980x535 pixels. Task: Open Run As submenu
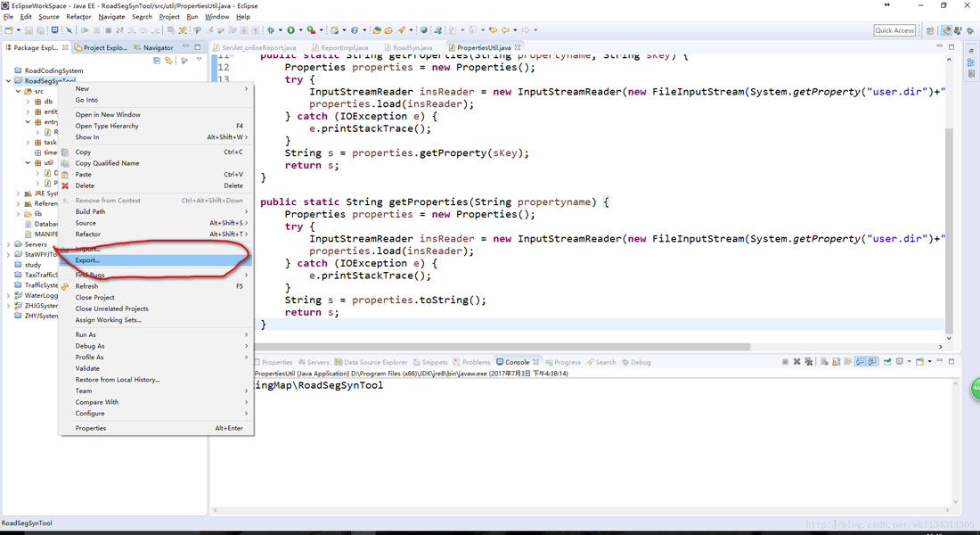(156, 334)
